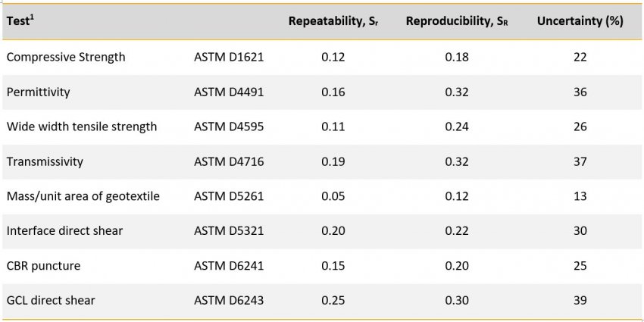Click the Interface direct shear label
Screen dimensions: 644x322
coord(64,231)
